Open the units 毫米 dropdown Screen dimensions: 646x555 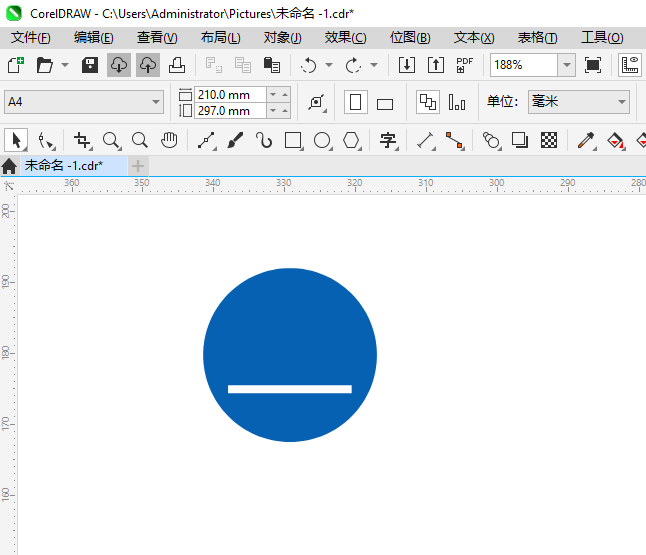621,102
